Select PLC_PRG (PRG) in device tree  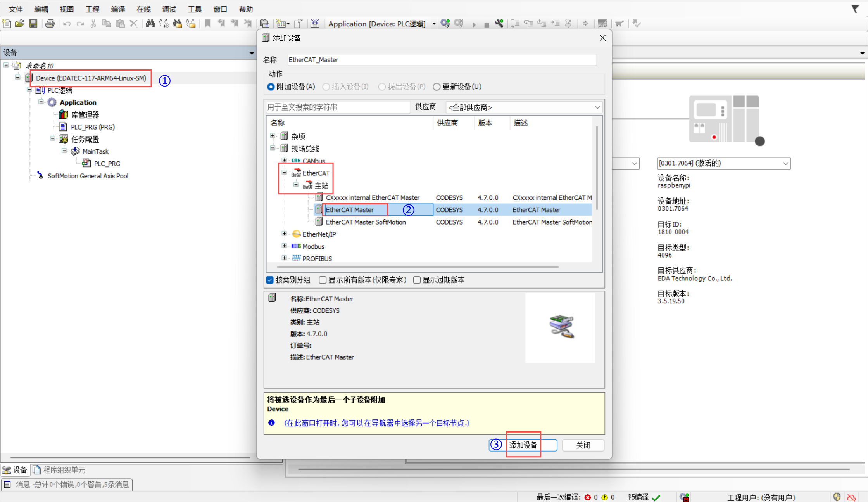(x=93, y=127)
